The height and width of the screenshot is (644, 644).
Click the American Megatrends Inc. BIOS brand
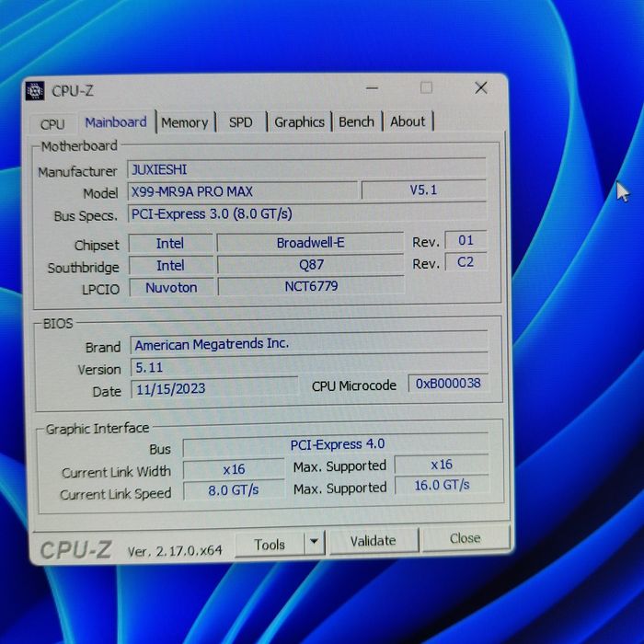[309, 343]
